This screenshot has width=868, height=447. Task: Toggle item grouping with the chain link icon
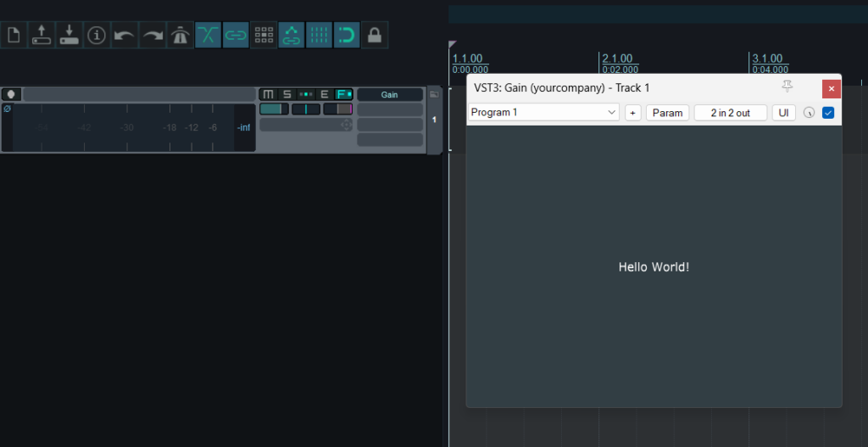(236, 36)
